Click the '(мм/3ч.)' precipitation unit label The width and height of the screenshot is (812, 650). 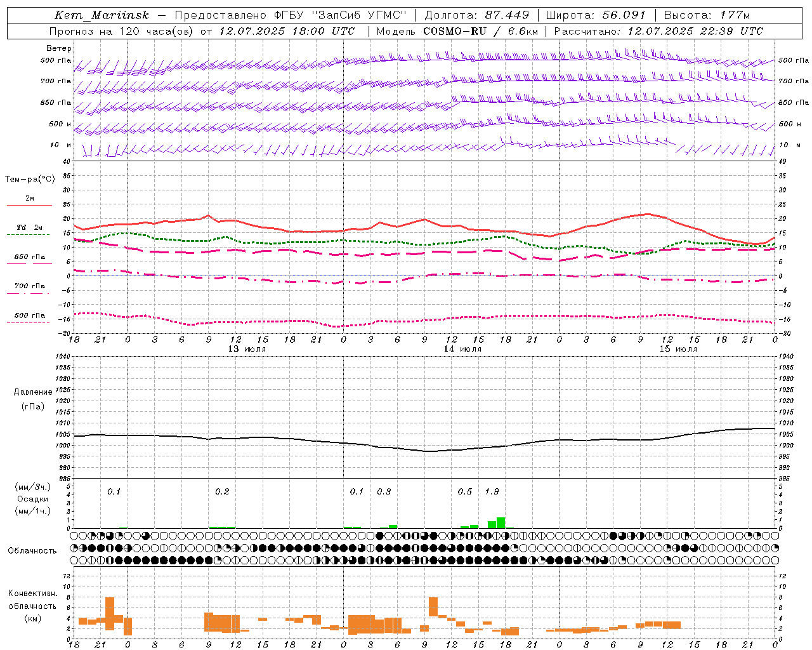[33, 487]
